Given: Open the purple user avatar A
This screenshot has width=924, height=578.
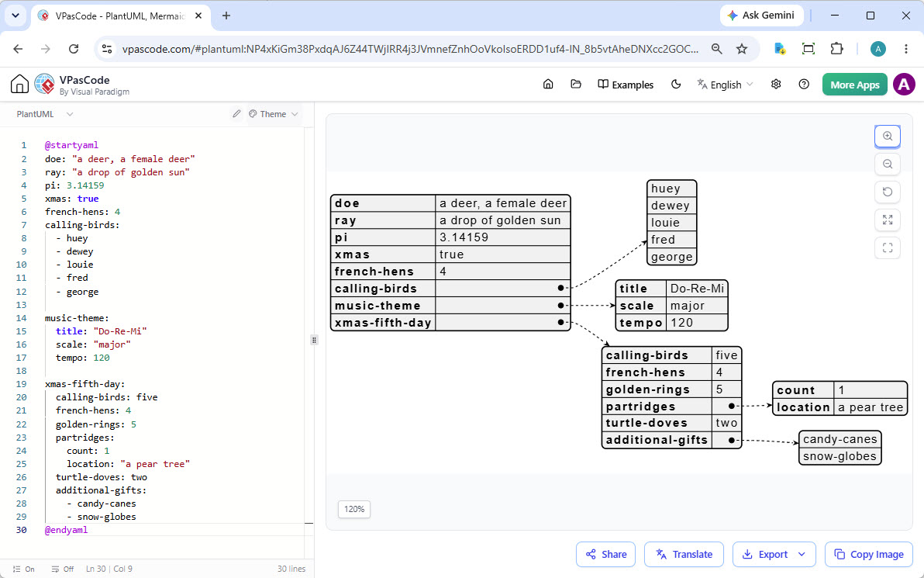Looking at the screenshot, I should tap(904, 85).
